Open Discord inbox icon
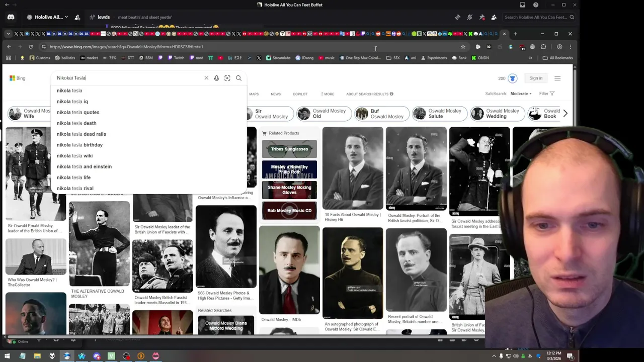Viewport: 644px width, 362px height. 522,5
